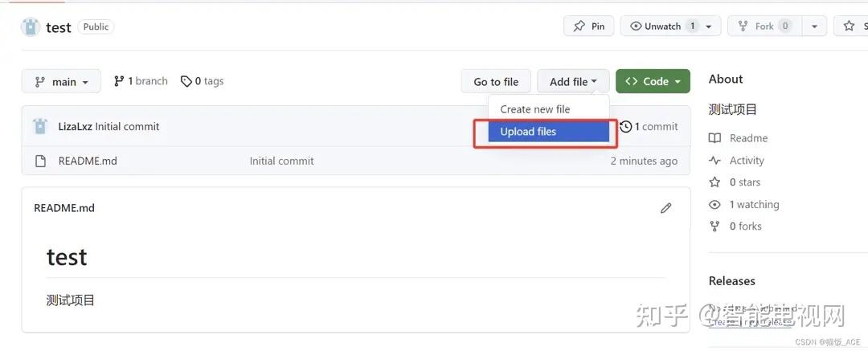Click the Activity pulse icon
This screenshot has width=868, height=351.
(x=714, y=161)
